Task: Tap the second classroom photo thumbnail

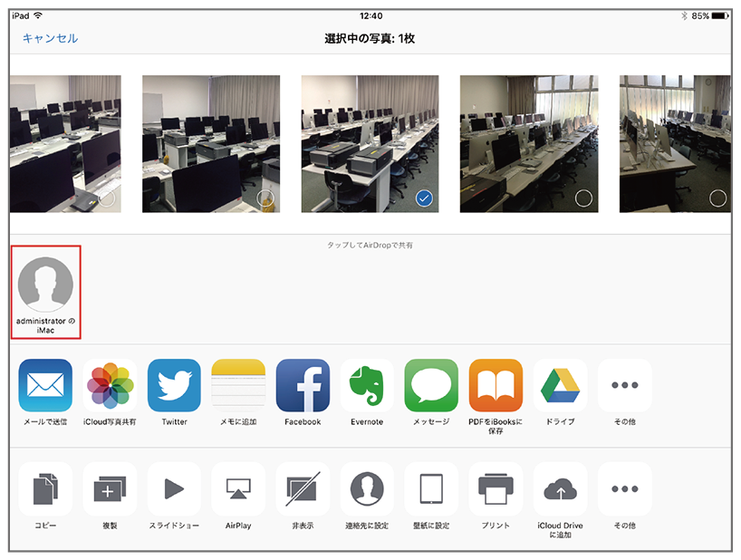Action: point(211,143)
